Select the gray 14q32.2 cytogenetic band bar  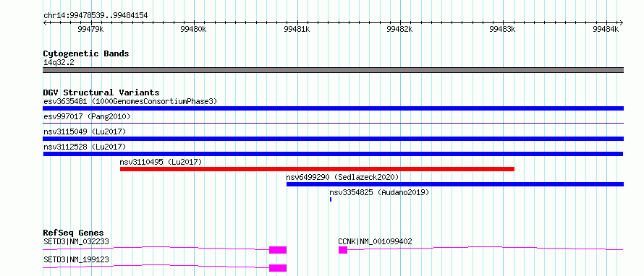tap(333, 70)
